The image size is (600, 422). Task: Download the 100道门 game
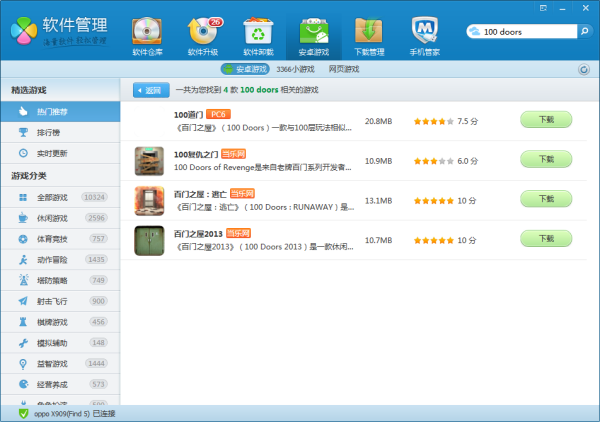(546, 120)
